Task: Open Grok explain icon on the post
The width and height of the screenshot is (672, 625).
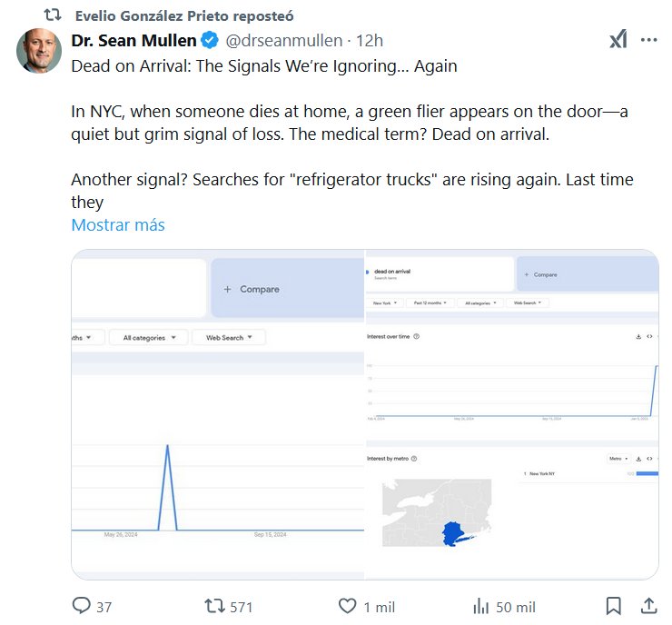Action: [x=618, y=40]
